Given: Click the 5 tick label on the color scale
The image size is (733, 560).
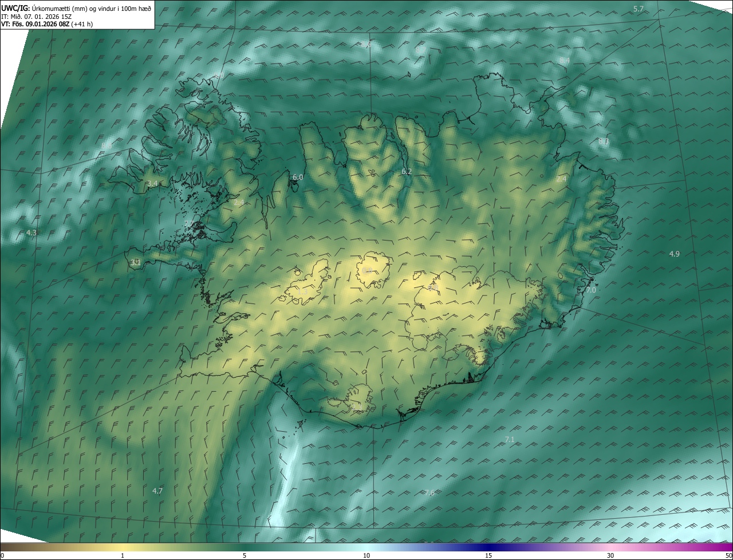Looking at the screenshot, I should [x=245, y=556].
